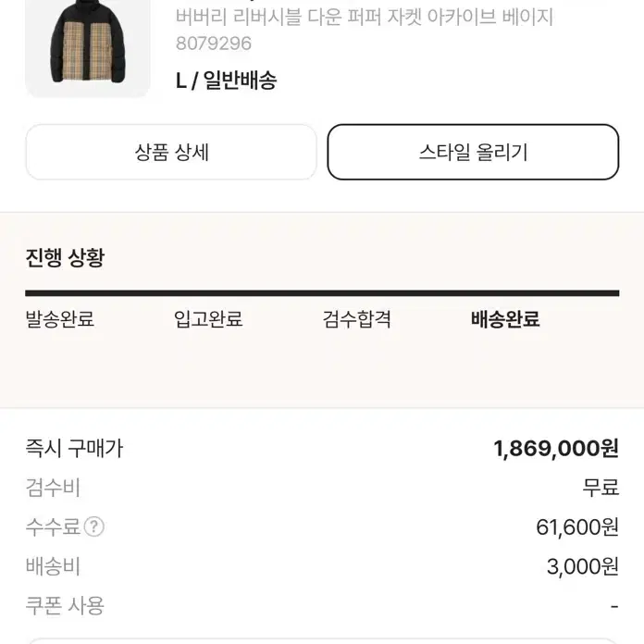
Task: Select the 배송완료 progress step
Action: point(505,319)
